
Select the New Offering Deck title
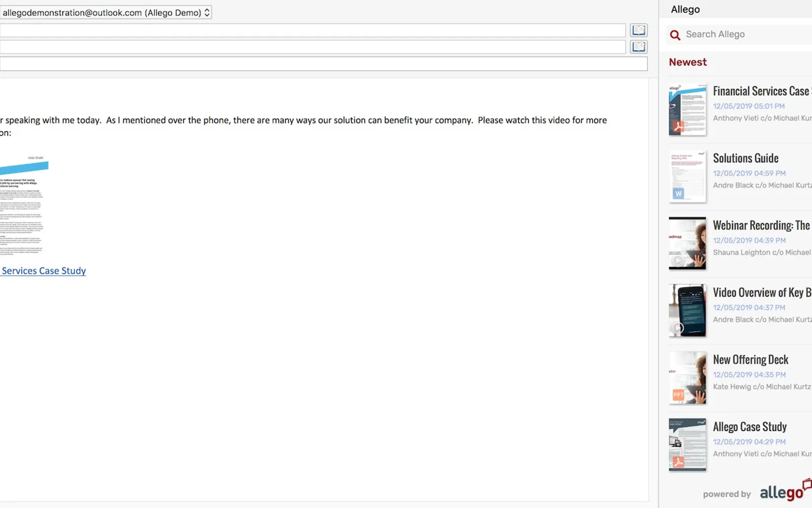751,359
